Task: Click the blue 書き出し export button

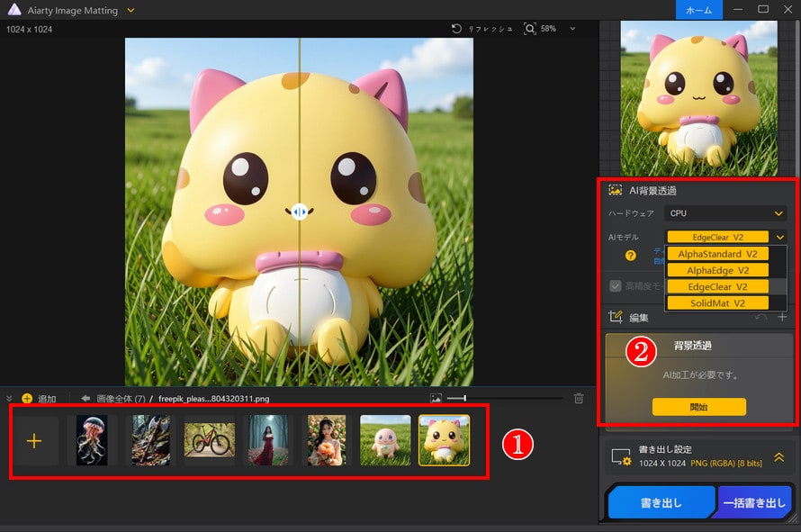Action: point(660,503)
